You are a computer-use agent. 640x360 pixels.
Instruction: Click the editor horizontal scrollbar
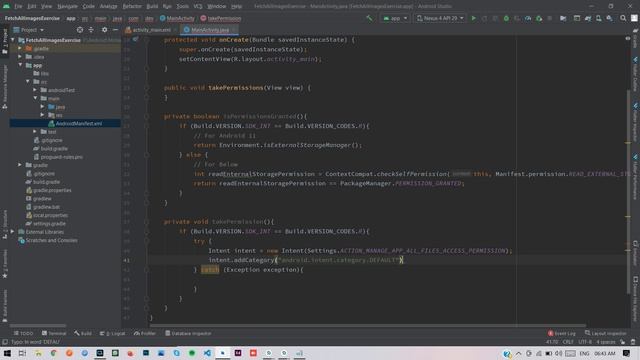pyautogui.click(x=367, y=326)
